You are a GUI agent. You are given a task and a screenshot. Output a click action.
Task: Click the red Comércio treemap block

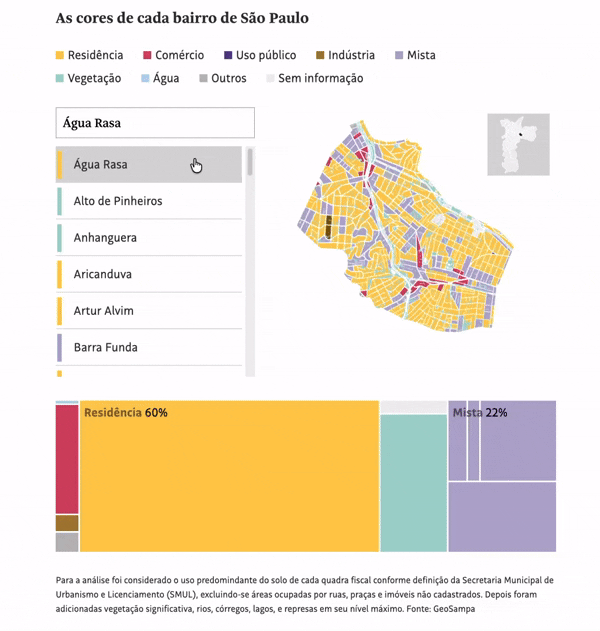tap(67, 459)
